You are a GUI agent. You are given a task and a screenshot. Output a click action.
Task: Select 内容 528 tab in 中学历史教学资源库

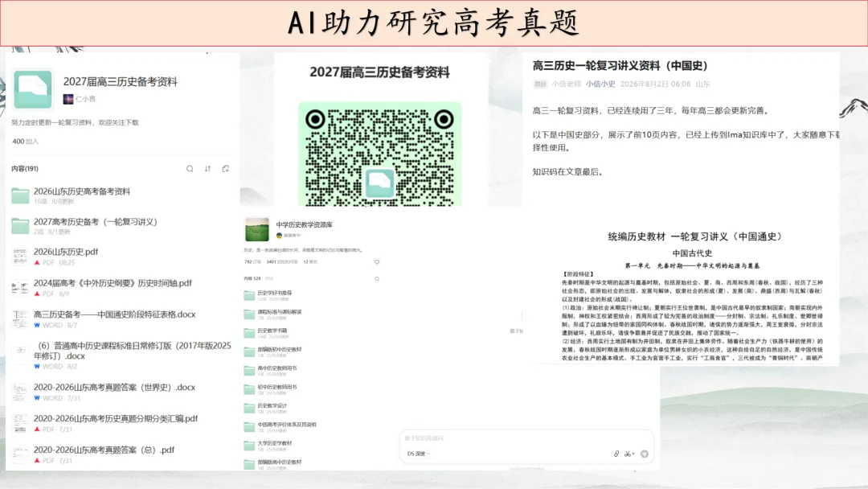(x=252, y=278)
